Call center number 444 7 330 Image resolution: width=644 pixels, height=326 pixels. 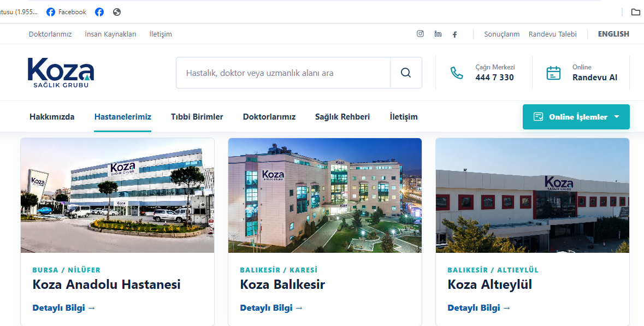click(494, 77)
